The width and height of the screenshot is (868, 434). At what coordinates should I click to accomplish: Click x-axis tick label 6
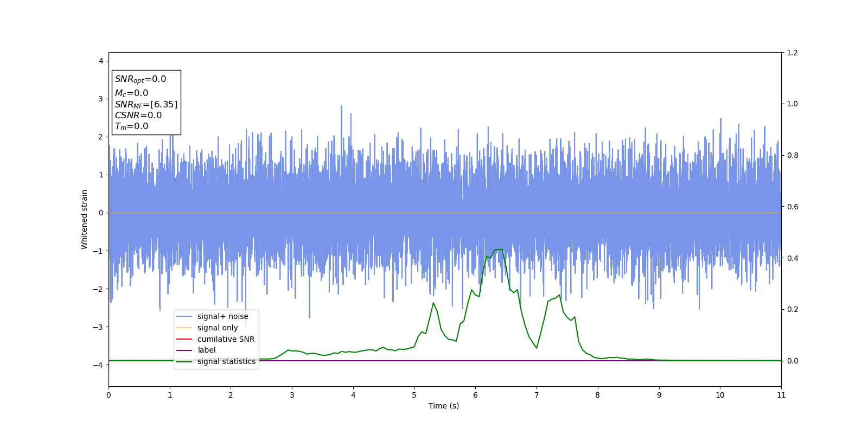475,395
